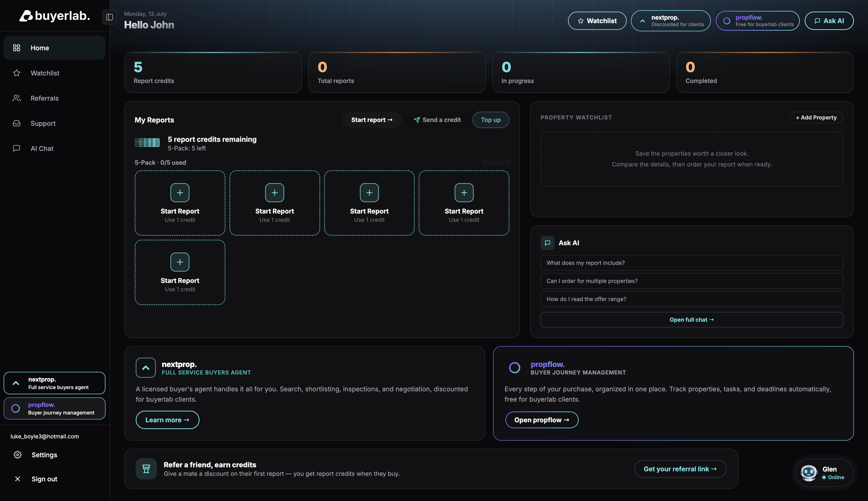Click the paper-plane icon beside Send a credit
868x501 pixels.
[x=417, y=120]
